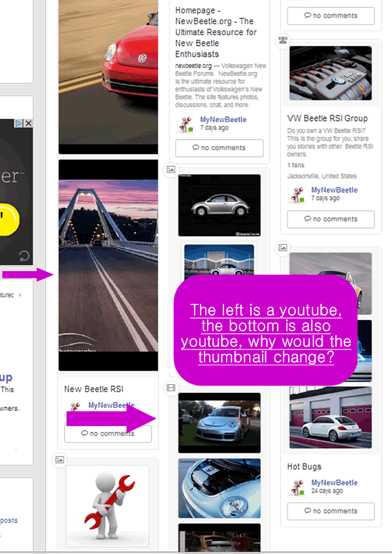Click video post type icon above blue Beetle

coord(171,388)
